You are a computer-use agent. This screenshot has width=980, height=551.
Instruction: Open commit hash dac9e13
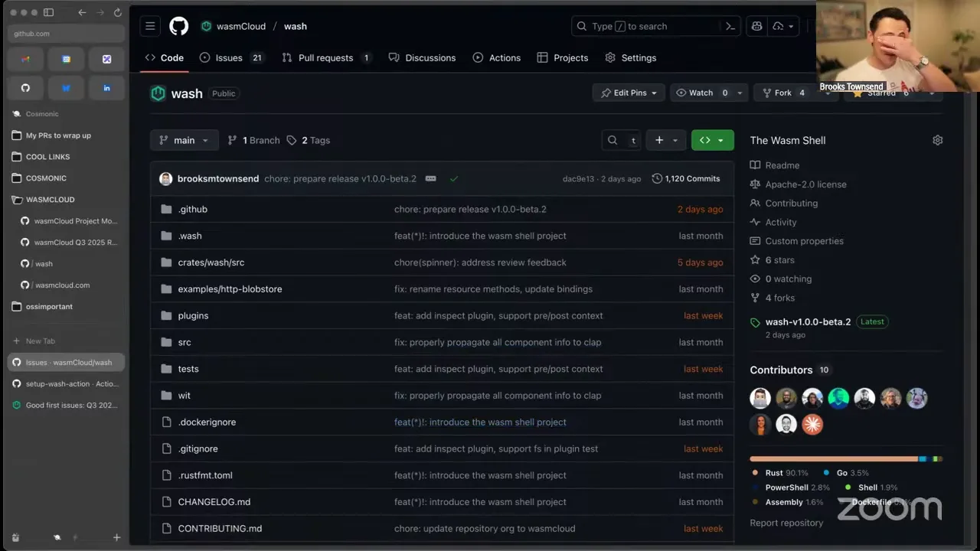(578, 179)
